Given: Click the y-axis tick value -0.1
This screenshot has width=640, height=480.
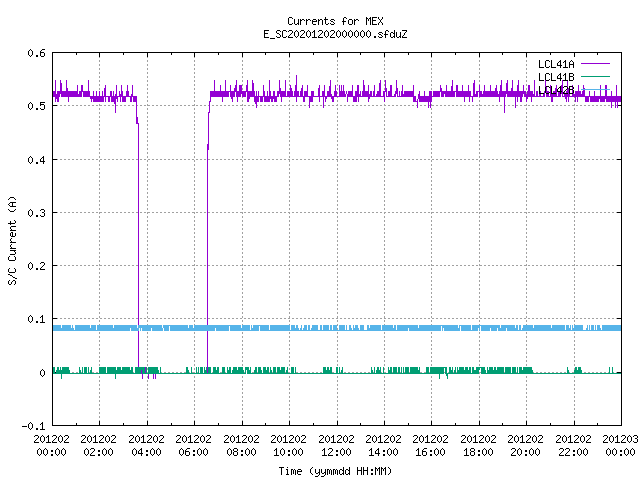Looking at the screenshot, I should pos(33,426).
